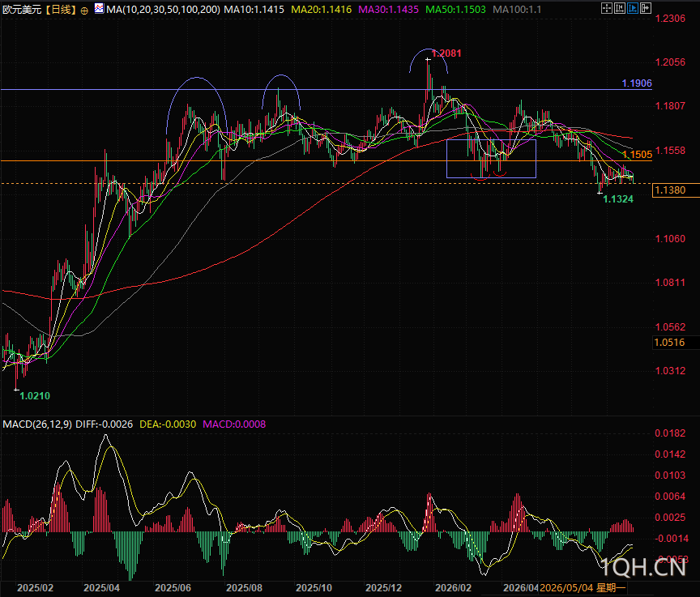Select the MA10:1.1415 legend label
The width and height of the screenshot is (700, 597).
pos(254,10)
